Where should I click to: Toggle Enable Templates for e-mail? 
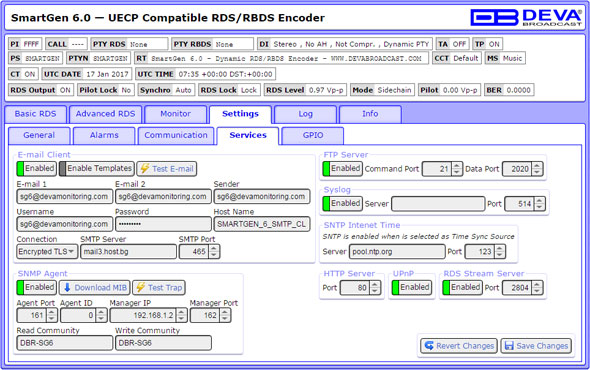pyautogui.click(x=96, y=169)
